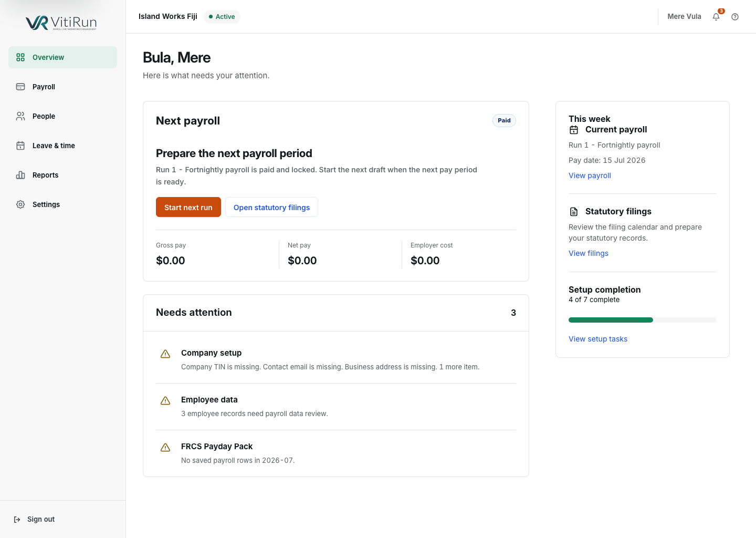Click Open statutory filings button
The width and height of the screenshot is (756, 538).
[271, 207]
